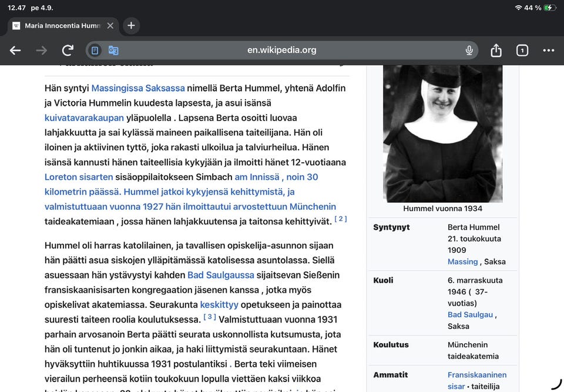Open the share sheet icon
This screenshot has width=564, height=392.
click(496, 51)
